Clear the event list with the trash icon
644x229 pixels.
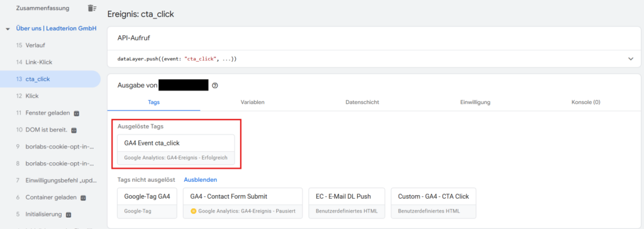coord(92,8)
